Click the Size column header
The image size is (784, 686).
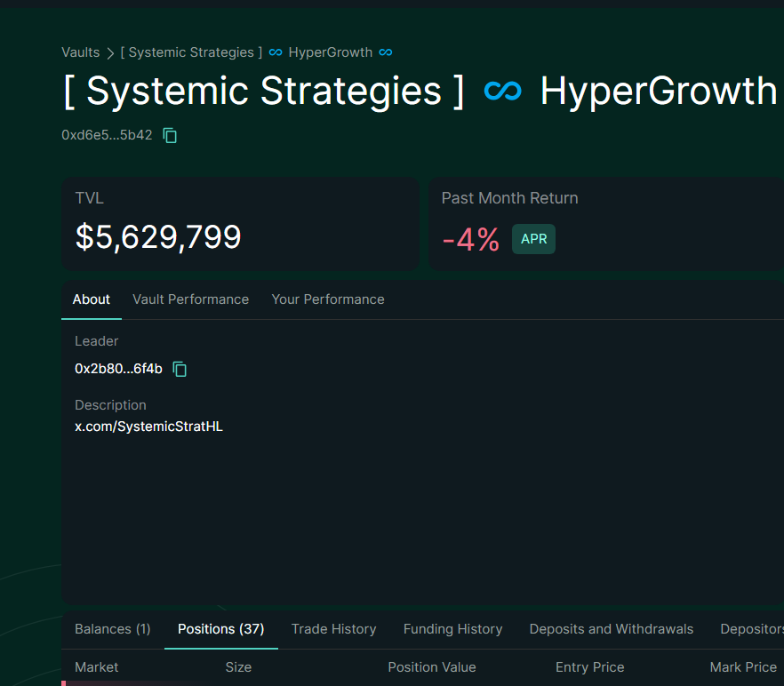pyautogui.click(x=238, y=667)
